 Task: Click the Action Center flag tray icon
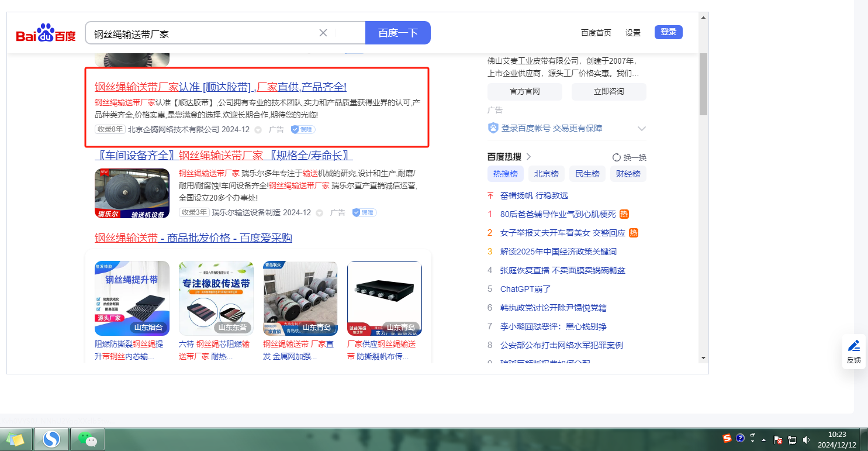pyautogui.click(x=778, y=440)
